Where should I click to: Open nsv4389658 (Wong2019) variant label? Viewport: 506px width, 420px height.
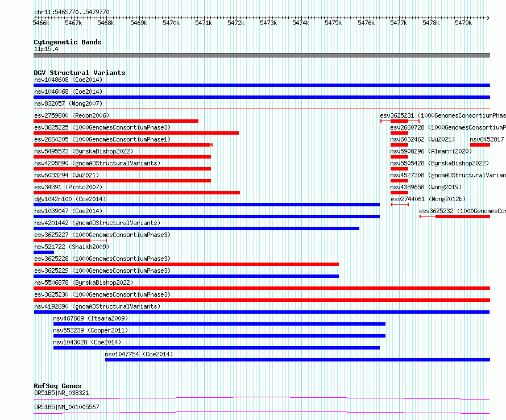point(426,187)
